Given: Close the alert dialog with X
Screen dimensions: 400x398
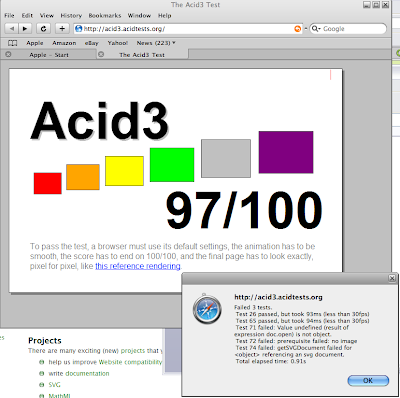Looking at the screenshot, I should coord(392,278).
